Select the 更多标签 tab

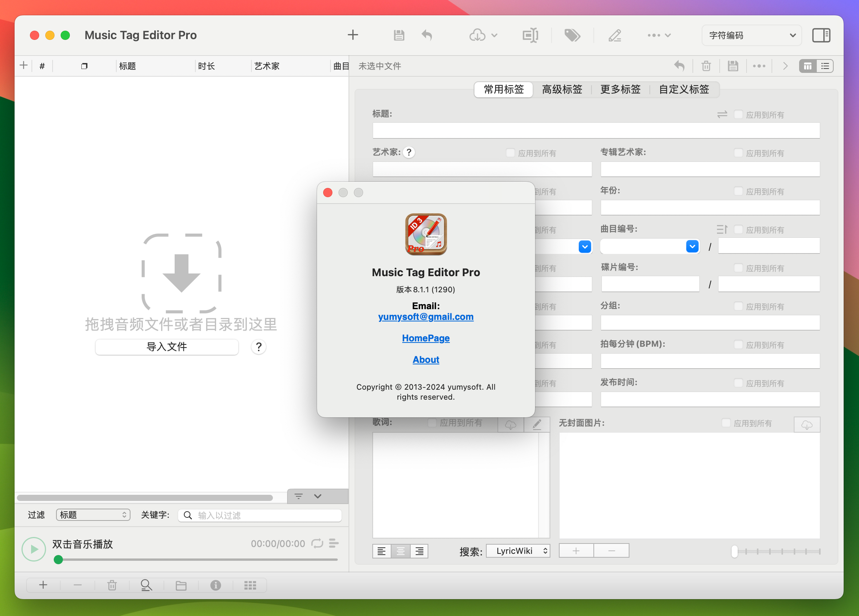pos(620,89)
